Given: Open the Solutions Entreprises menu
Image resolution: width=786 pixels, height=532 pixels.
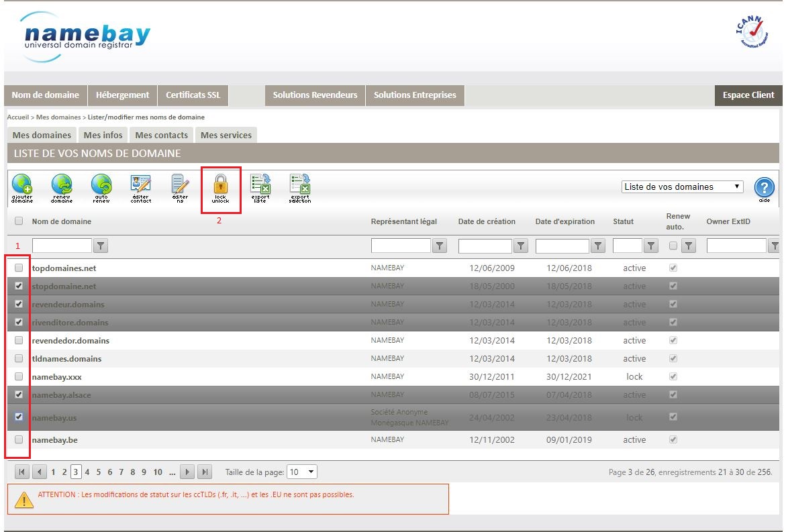Looking at the screenshot, I should click(x=415, y=95).
